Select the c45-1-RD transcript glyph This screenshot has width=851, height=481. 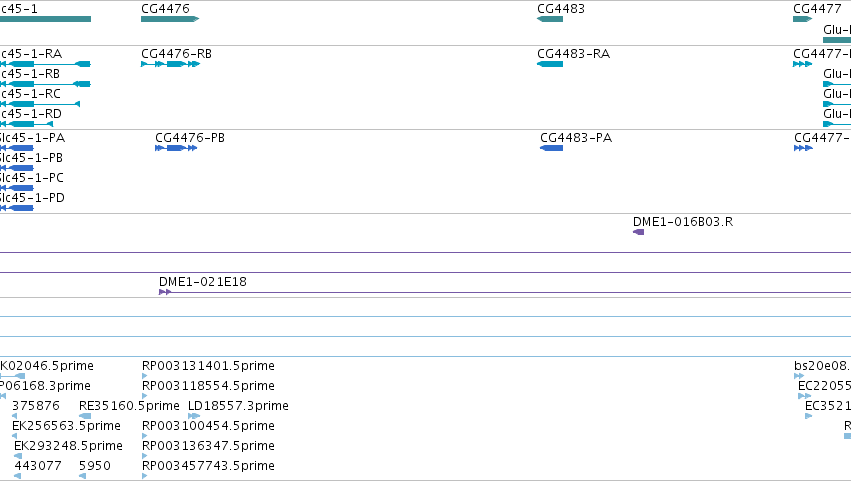[27, 124]
